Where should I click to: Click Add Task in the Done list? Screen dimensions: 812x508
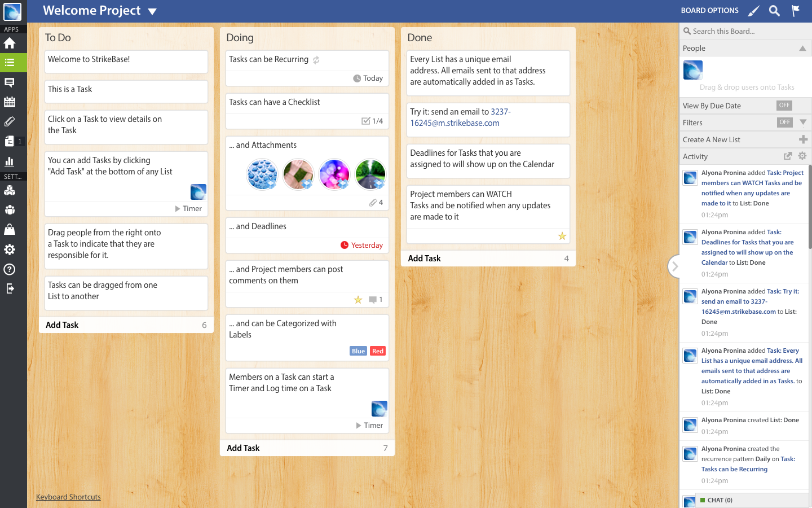tap(424, 259)
